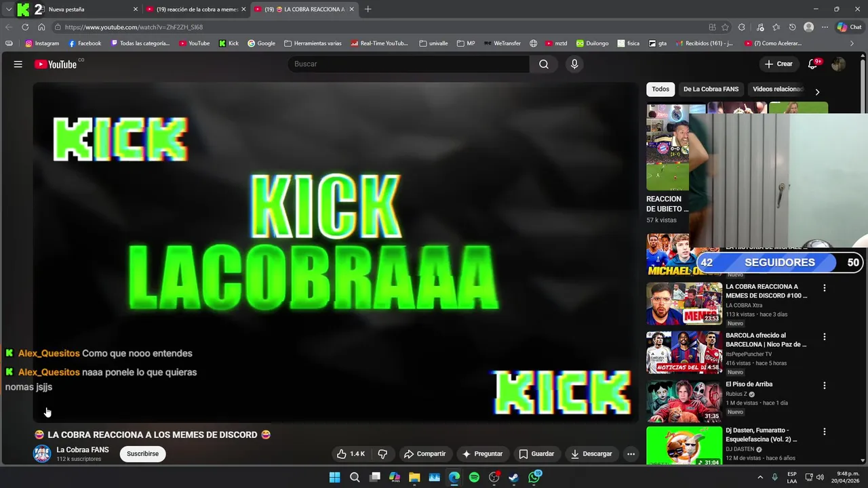Dislike the video with thumbs down

[382, 454]
